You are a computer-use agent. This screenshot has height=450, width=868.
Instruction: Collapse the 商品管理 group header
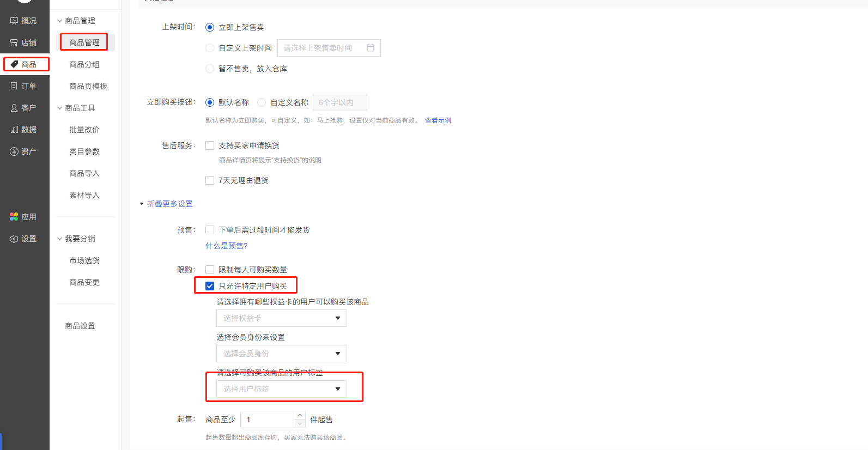76,21
